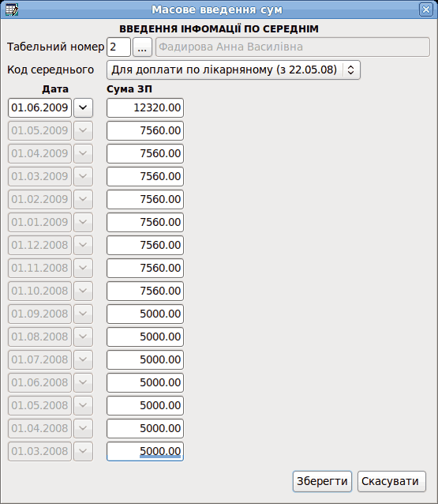Viewport: 438px width, 504px height.
Task: Save the entries with Зберегти
Action: coord(322,482)
